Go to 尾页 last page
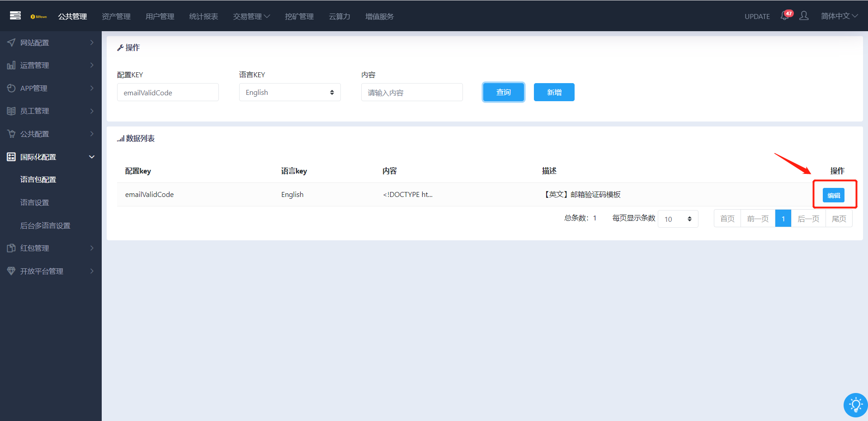Viewport: 868px width, 421px height. (x=839, y=219)
